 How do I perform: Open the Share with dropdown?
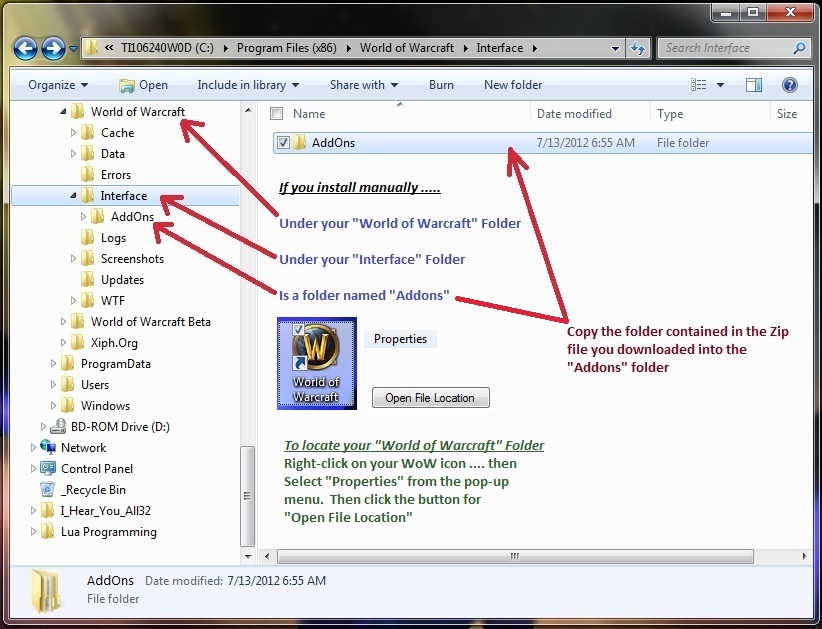(364, 85)
